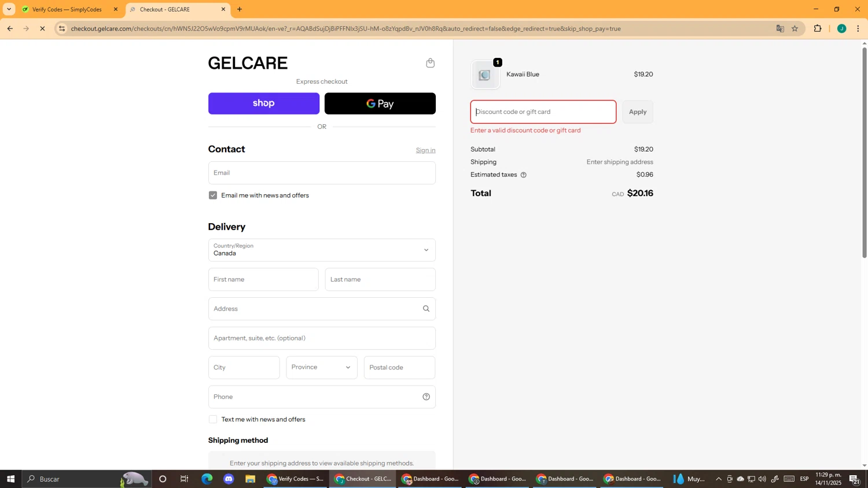Check Text me with news and offers
This screenshot has width=868, height=488.
213,419
